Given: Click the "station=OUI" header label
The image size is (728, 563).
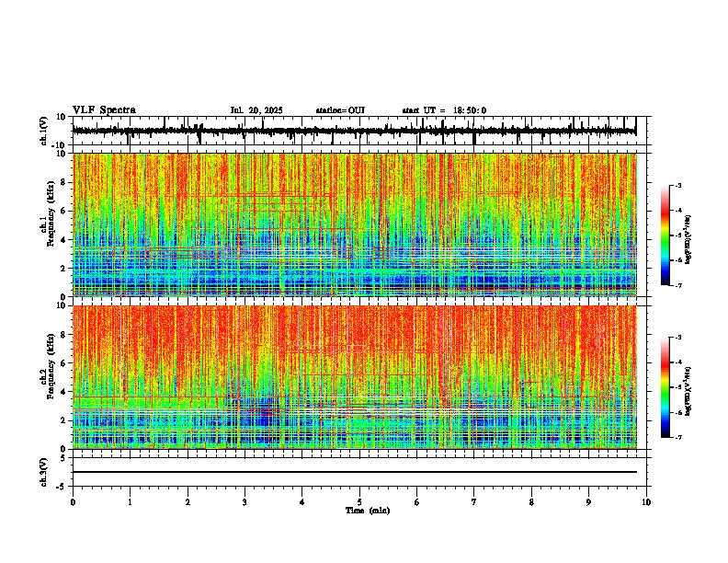Looking at the screenshot, I should 340,110.
